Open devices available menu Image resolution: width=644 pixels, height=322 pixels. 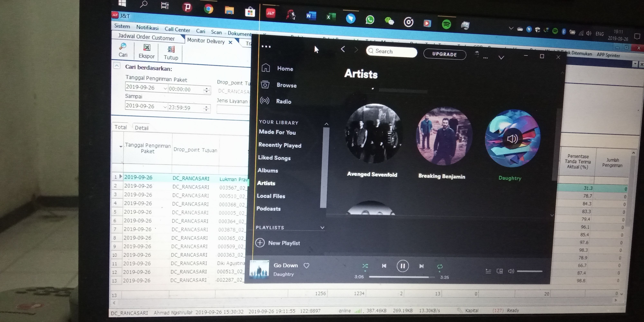(x=499, y=271)
